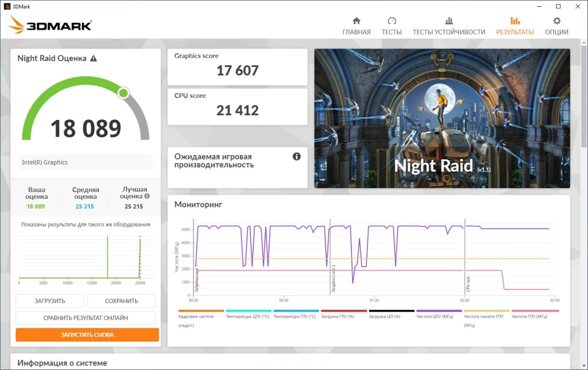Click the Night Raid preview image
588x370 pixels.
[442, 118]
